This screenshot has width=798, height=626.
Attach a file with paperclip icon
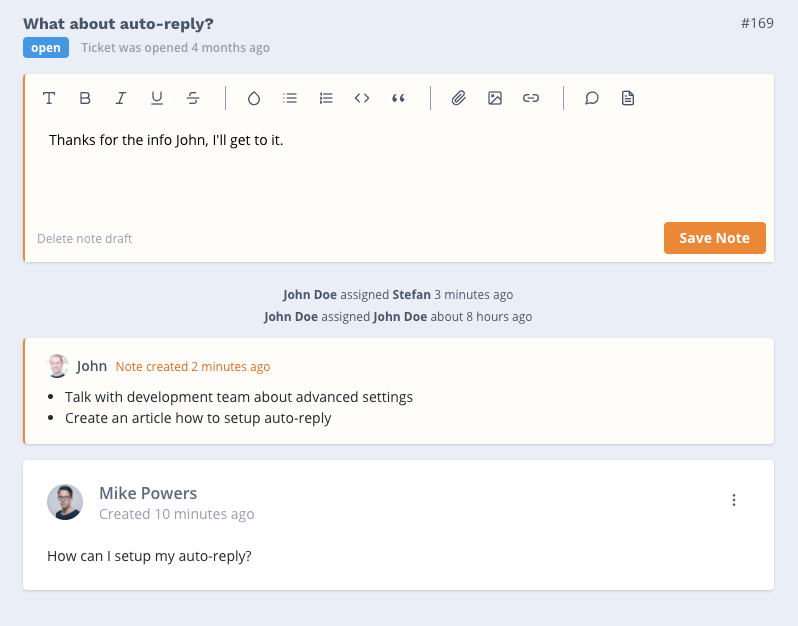tap(459, 98)
